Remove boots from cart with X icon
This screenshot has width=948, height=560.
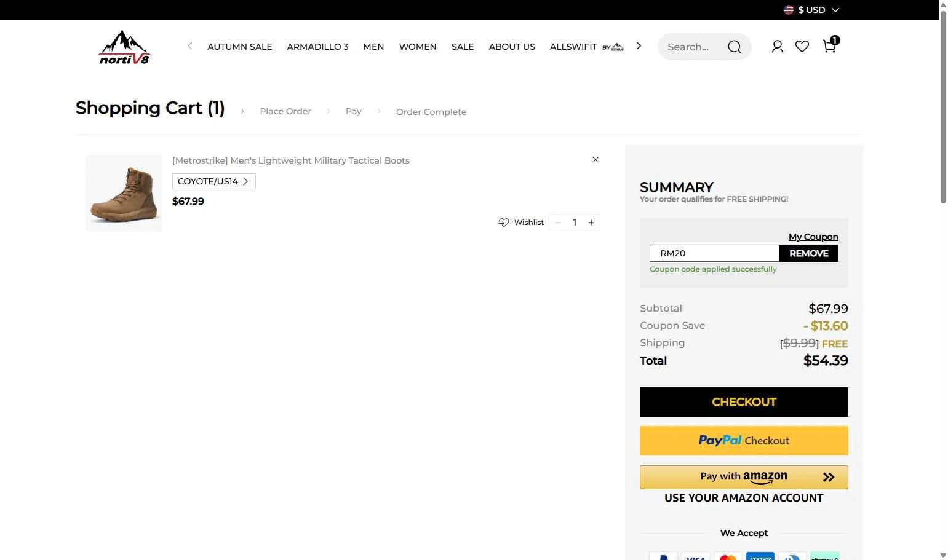(x=595, y=160)
